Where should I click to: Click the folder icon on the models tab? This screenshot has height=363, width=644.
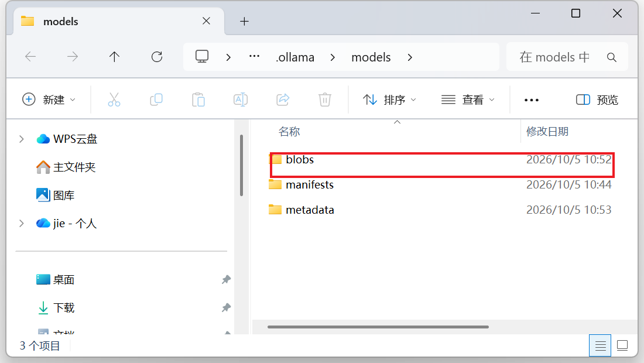click(28, 21)
